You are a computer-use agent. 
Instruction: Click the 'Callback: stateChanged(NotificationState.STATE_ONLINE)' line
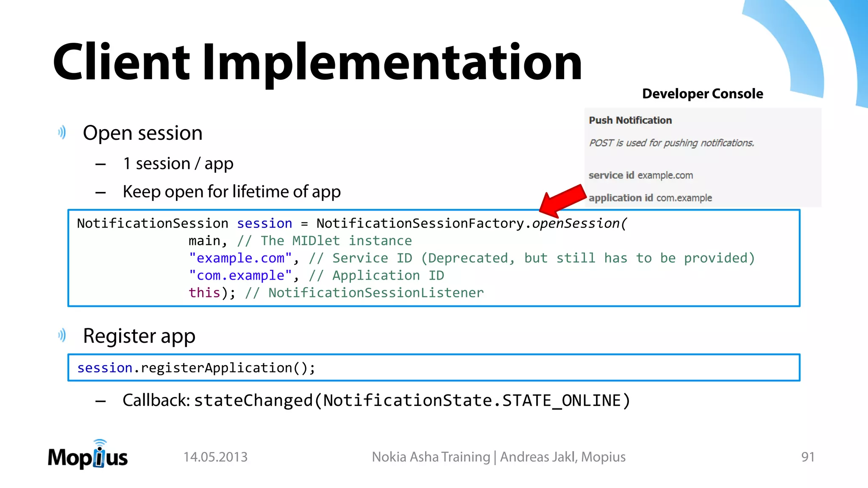376,400
